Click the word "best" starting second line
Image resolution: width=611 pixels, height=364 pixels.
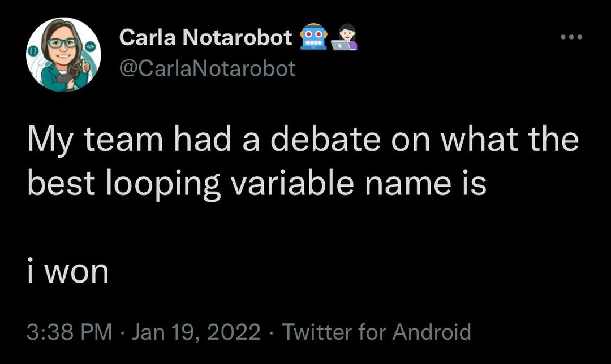tap(61, 183)
